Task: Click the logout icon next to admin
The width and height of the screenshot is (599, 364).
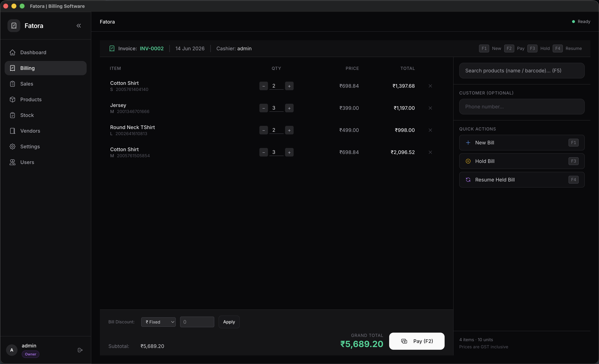Action: [80, 350]
